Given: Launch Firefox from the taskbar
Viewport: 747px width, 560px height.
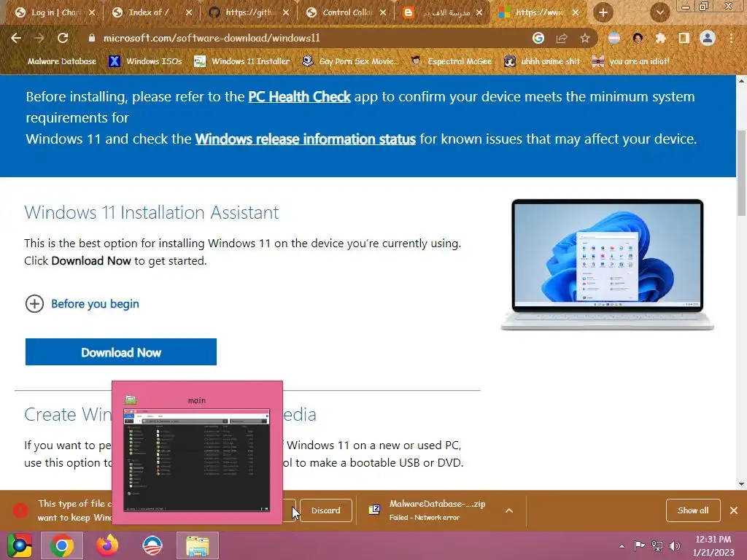Looking at the screenshot, I should pos(107,545).
